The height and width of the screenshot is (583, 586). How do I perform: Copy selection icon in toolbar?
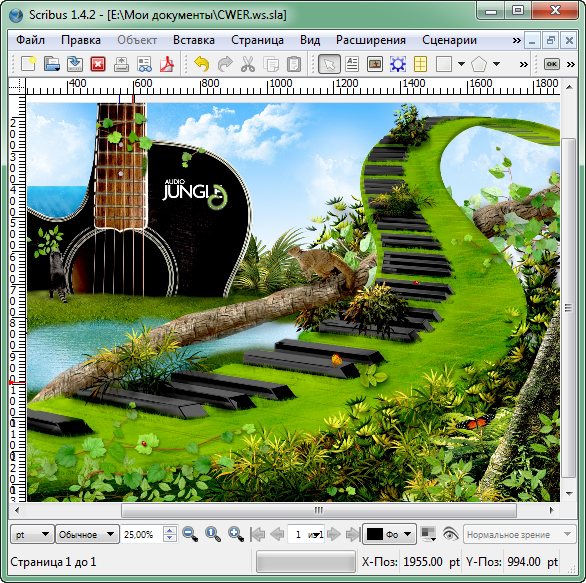coord(271,64)
